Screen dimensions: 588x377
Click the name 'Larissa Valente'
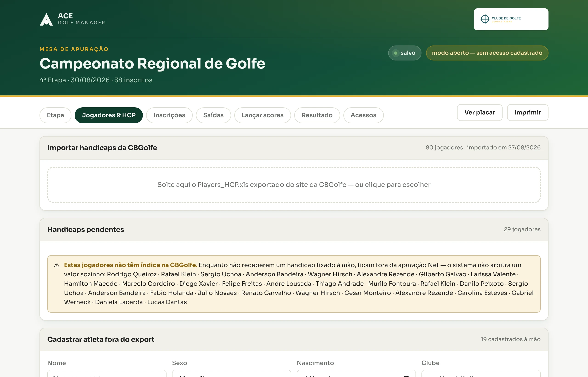[x=493, y=274]
